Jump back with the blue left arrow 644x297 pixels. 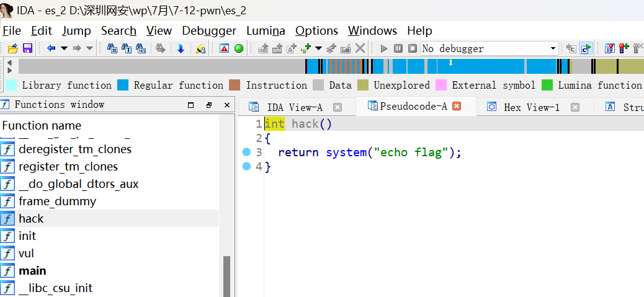pyautogui.click(x=51, y=48)
